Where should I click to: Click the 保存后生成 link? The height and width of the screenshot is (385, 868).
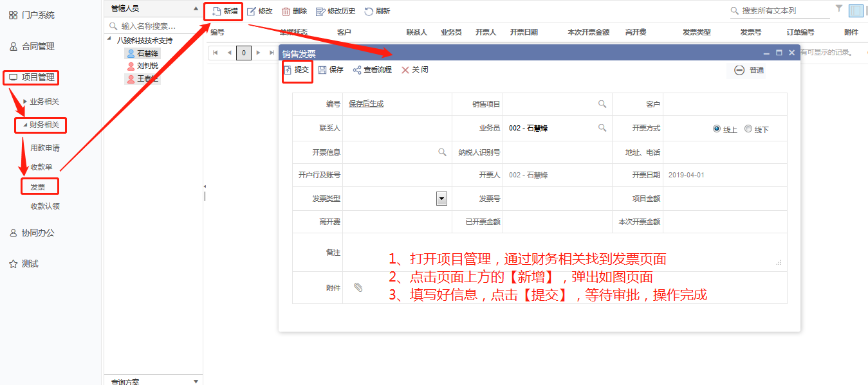(366, 103)
